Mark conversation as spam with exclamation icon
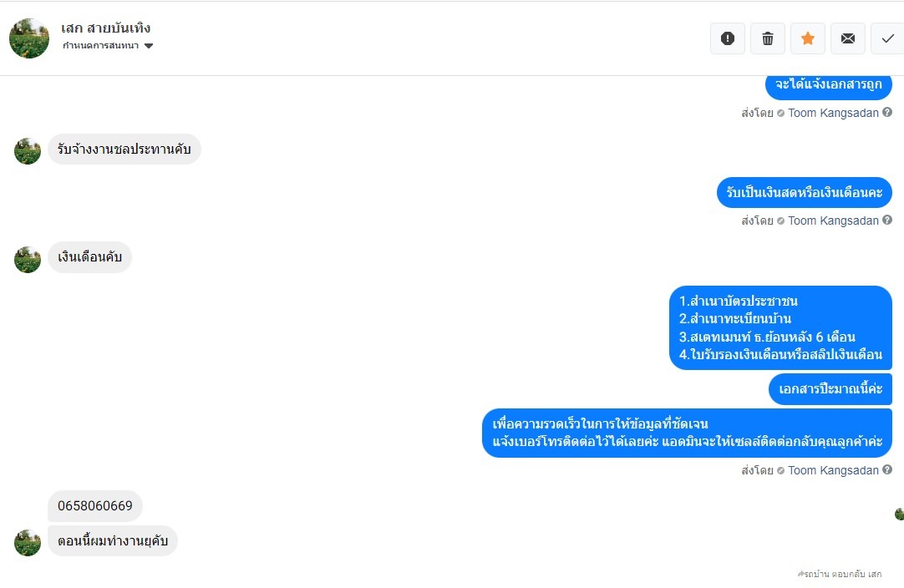This screenshot has height=588, width=904. click(727, 38)
